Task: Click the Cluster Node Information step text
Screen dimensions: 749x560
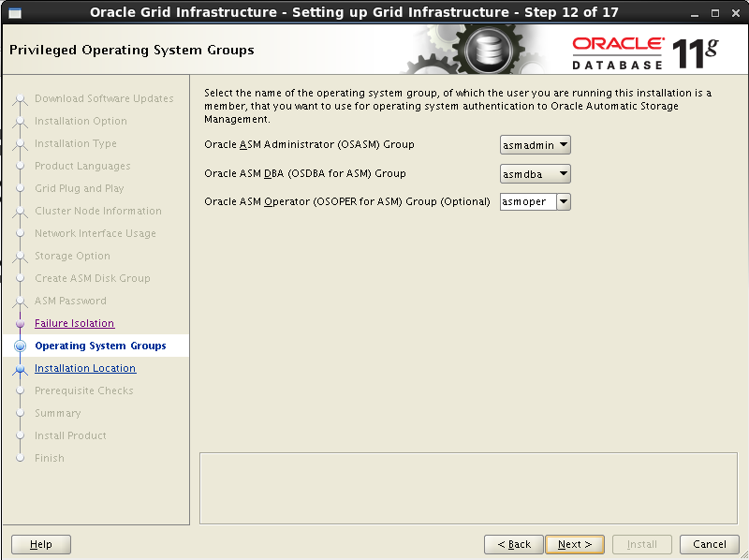Action: 98,211
